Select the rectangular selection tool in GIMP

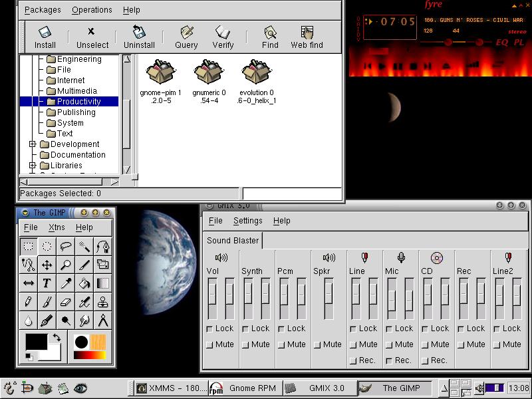point(29,246)
